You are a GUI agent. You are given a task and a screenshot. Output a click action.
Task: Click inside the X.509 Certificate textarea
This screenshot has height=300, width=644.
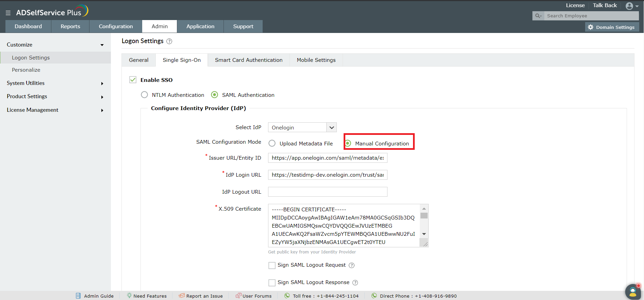[344, 226]
